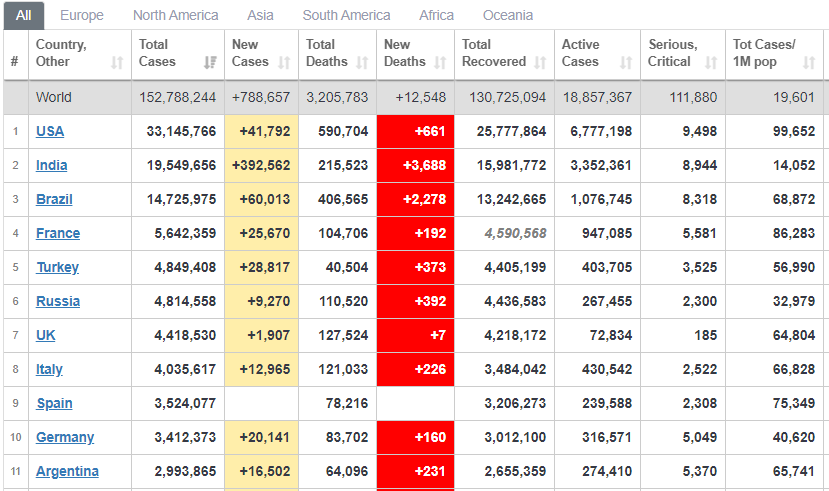829x491 pixels.
Task: Select World serious critical 111,880
Action: coord(693,97)
